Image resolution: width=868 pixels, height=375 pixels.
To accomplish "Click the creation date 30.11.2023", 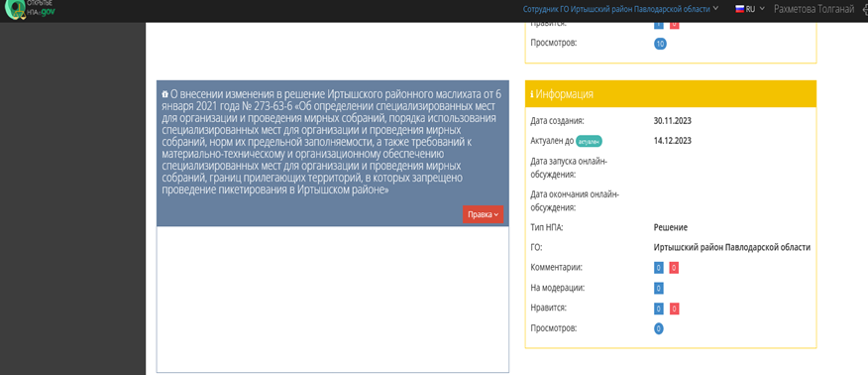I will (x=673, y=121).
